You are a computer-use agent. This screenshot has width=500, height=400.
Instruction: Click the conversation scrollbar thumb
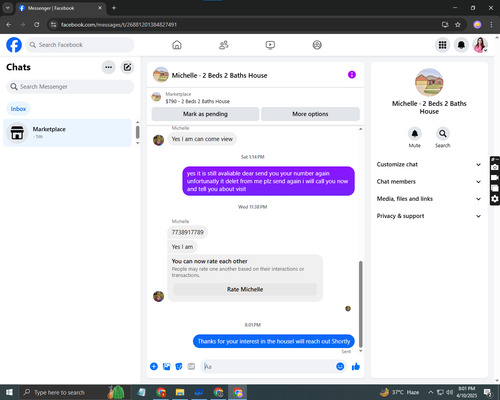360,304
